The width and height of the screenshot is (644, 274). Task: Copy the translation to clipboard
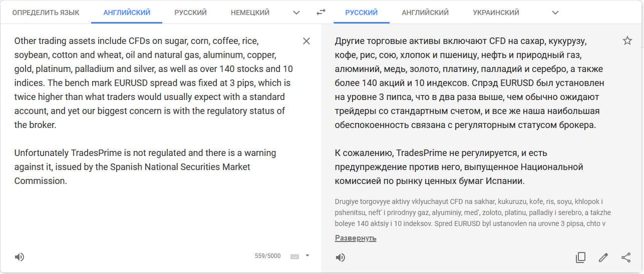point(580,257)
